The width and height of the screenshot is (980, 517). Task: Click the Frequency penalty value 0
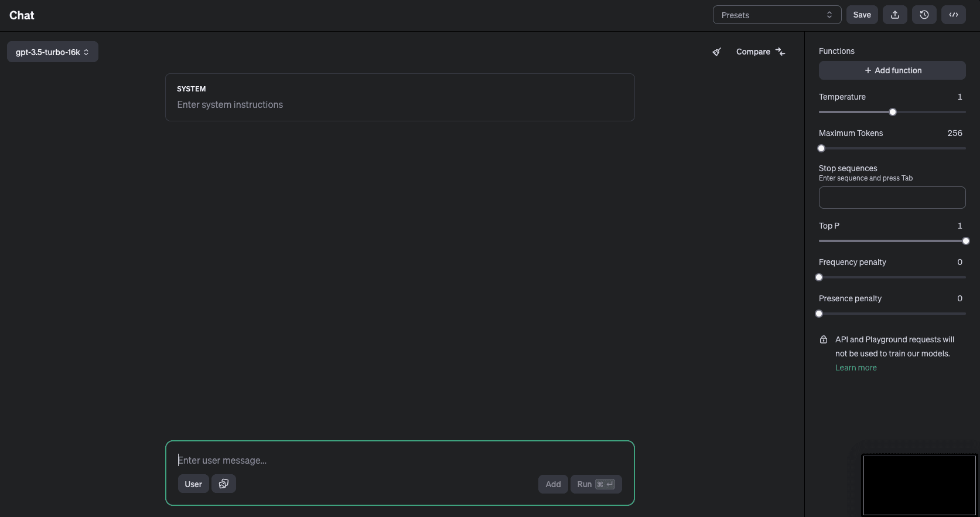(959, 262)
